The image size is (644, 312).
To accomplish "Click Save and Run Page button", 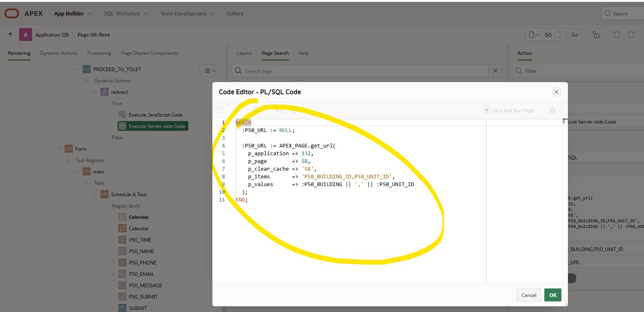I will click(x=509, y=110).
